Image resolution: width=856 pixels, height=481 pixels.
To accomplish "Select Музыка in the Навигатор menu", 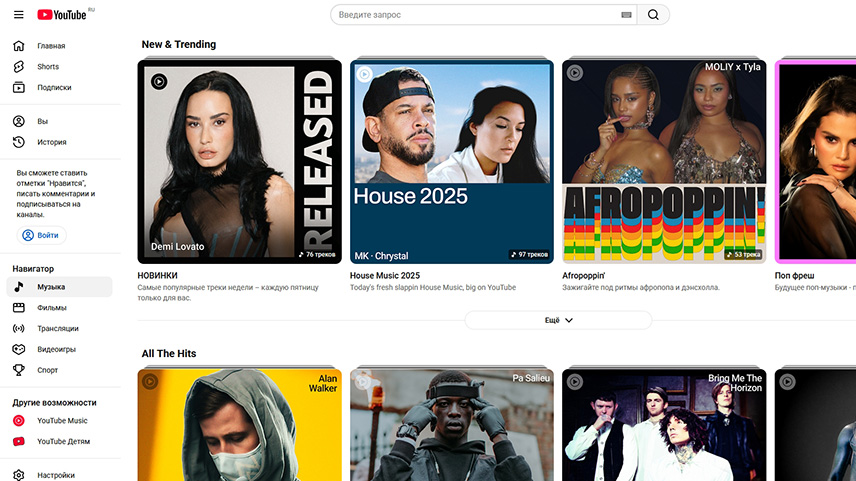I will (x=51, y=287).
